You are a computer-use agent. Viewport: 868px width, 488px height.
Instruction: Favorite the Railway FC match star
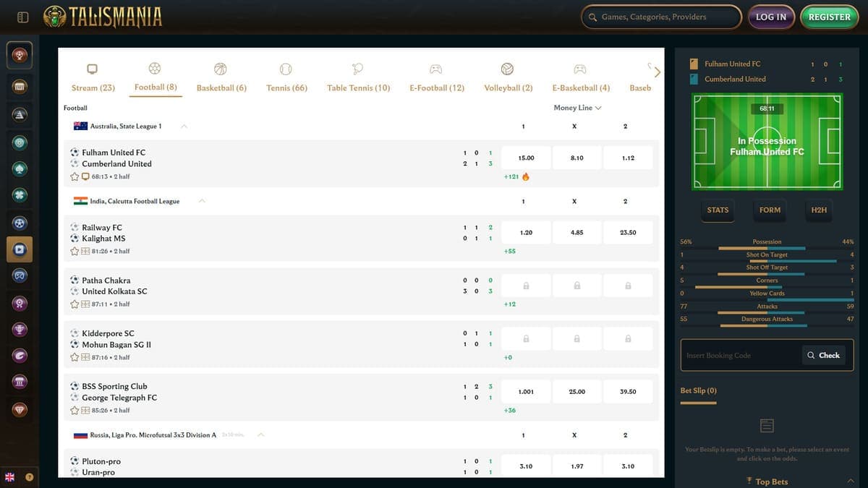pos(75,252)
